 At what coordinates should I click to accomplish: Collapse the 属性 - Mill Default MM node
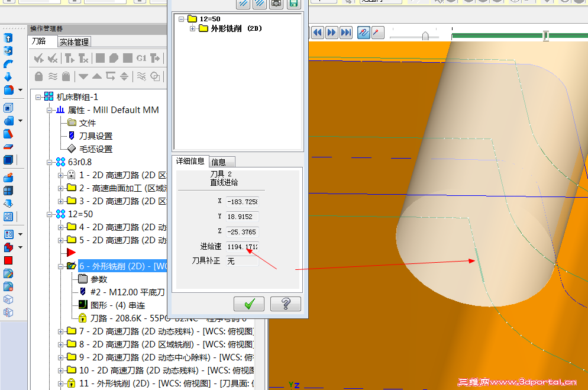(49, 110)
